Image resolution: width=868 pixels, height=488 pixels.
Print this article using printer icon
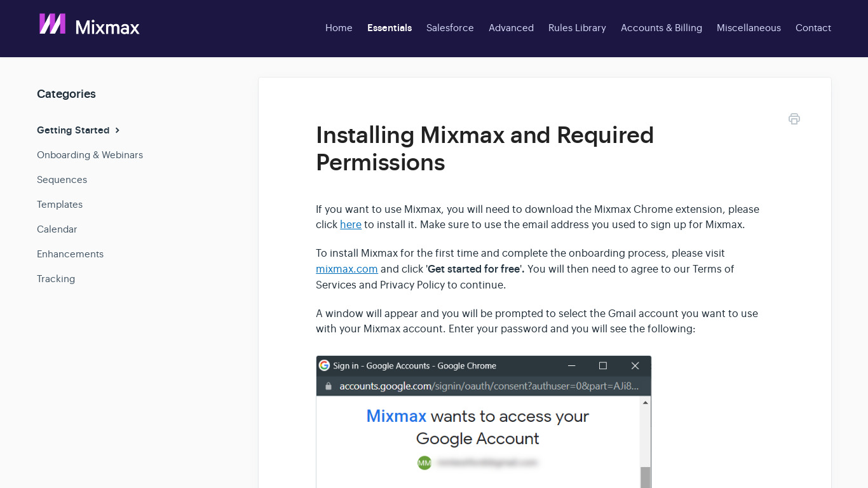(794, 119)
